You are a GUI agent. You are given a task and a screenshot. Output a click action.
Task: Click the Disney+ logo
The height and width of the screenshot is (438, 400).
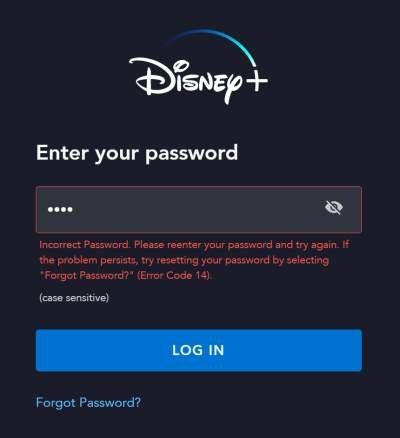coord(198,67)
